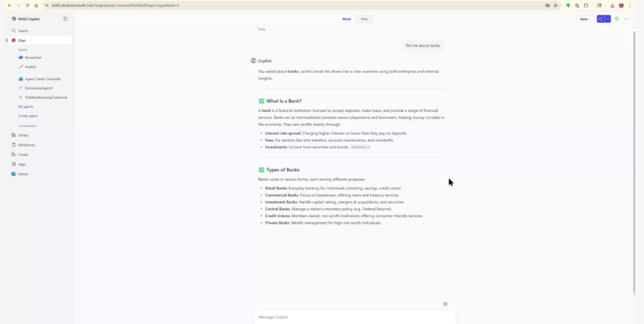
Task: Switch to the Work tab
Action: point(347,19)
